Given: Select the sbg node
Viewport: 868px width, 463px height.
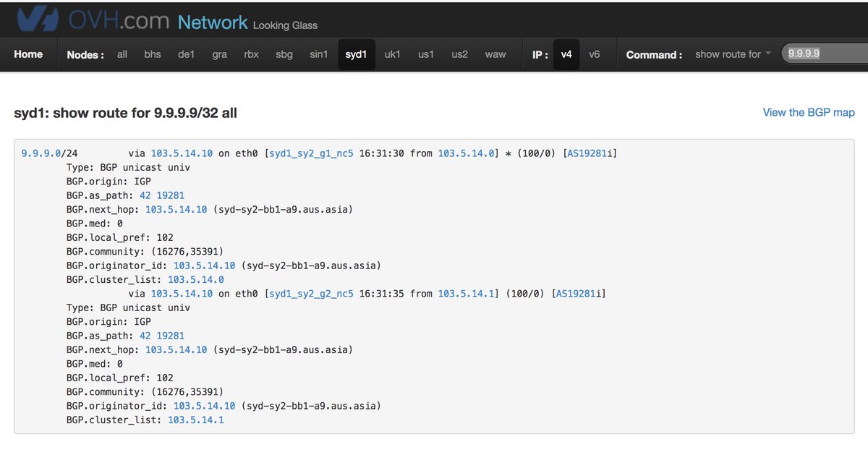Looking at the screenshot, I should pos(284,54).
